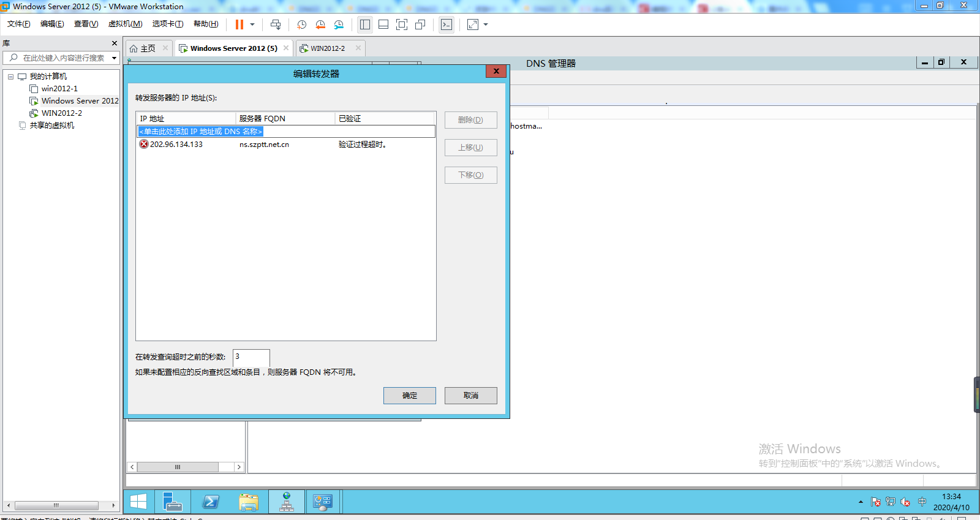This screenshot has width=980, height=520.
Task: Open the 帮助(H) menu
Action: click(206, 24)
